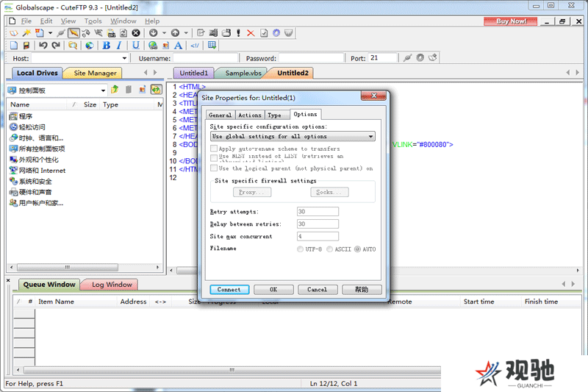
Task: Go up one folder in Local Drives
Action: pyautogui.click(x=115, y=89)
